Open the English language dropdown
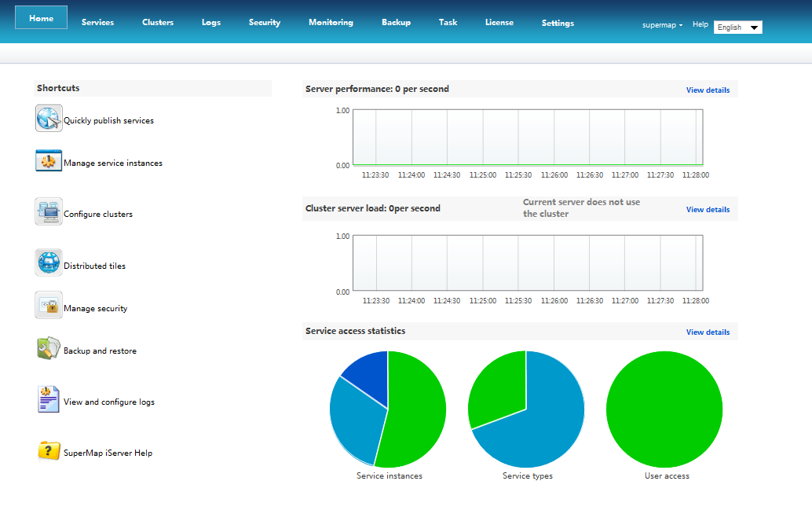Screen dimensions: 812x514 (737, 28)
